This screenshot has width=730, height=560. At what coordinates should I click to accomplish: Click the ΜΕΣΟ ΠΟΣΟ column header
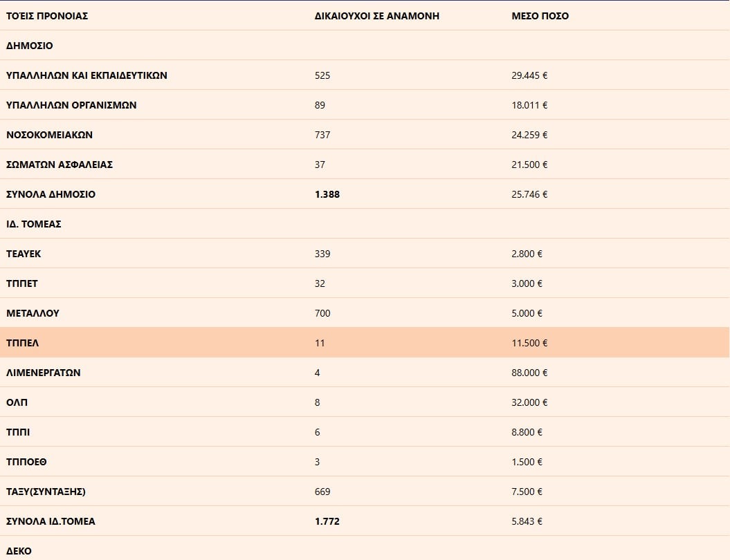(x=540, y=16)
